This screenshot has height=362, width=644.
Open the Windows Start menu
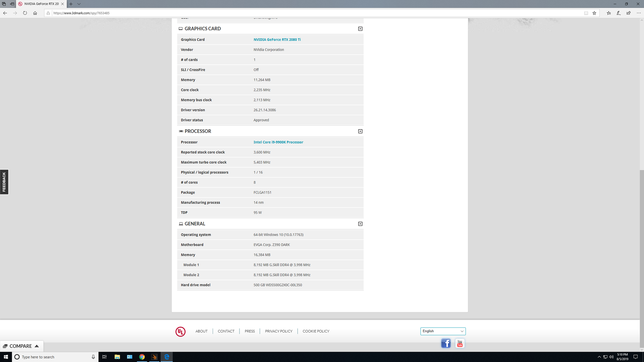click(x=6, y=357)
